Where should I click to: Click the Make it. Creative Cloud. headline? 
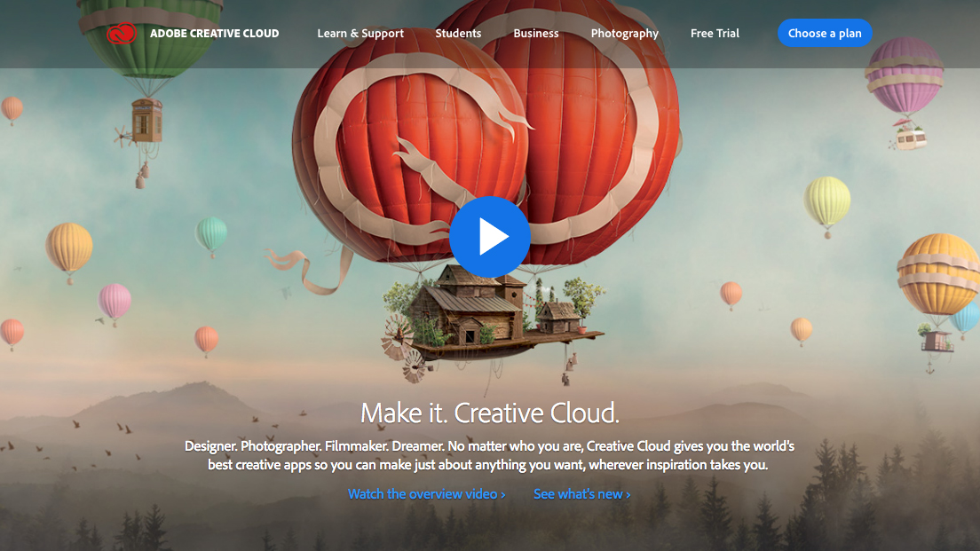point(490,413)
